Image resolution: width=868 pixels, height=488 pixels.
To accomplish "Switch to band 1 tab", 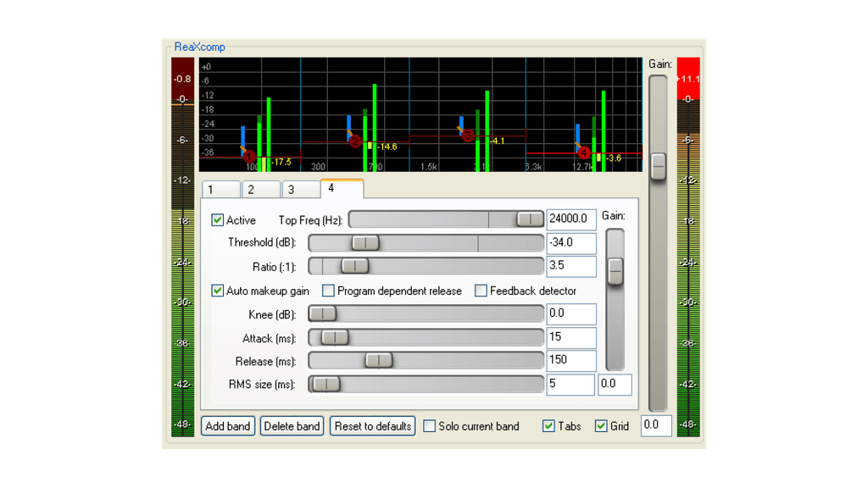I will 220,189.
